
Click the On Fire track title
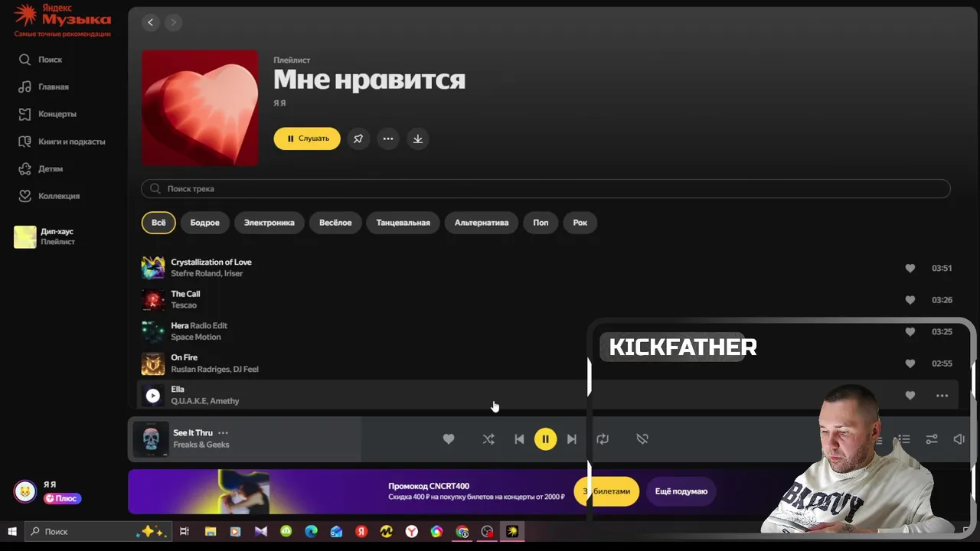[185, 357]
